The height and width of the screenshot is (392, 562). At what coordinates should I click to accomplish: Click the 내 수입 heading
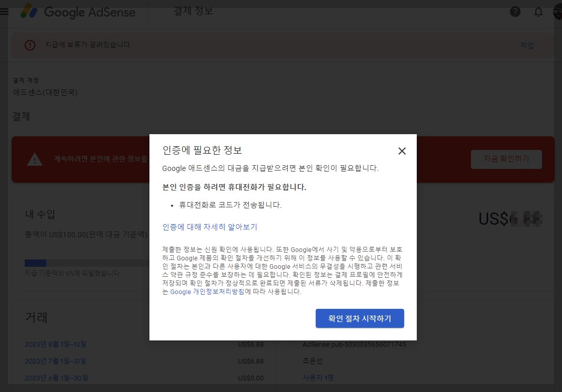[40, 214]
